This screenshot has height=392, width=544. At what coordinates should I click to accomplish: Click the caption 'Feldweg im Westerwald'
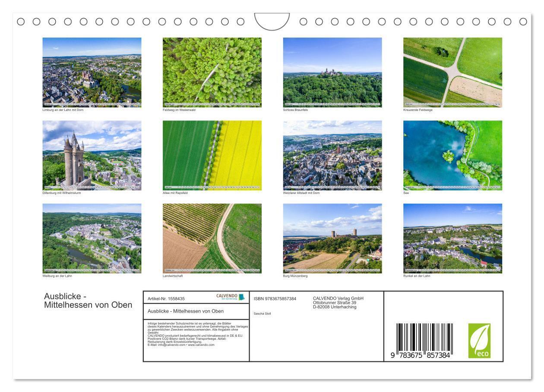[x=179, y=110]
